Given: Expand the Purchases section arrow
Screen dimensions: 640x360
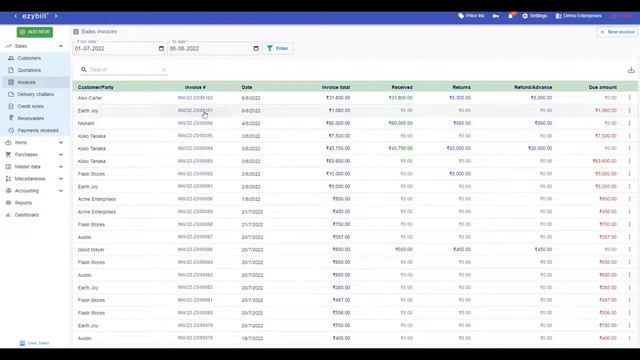Looking at the screenshot, I should pos(61,155).
